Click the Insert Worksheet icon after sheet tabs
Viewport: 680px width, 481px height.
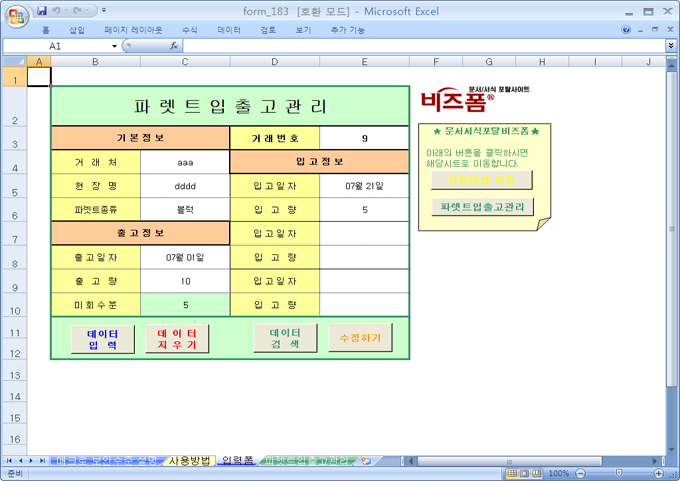point(366,461)
